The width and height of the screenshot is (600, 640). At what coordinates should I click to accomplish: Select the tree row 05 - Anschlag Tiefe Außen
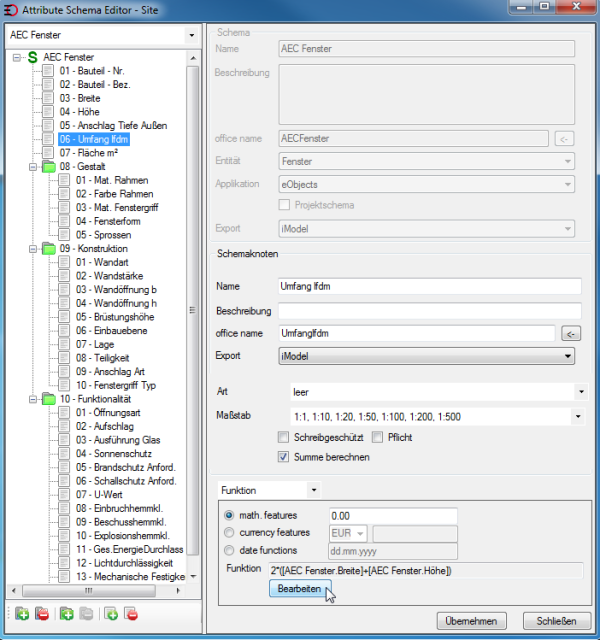[113, 125]
